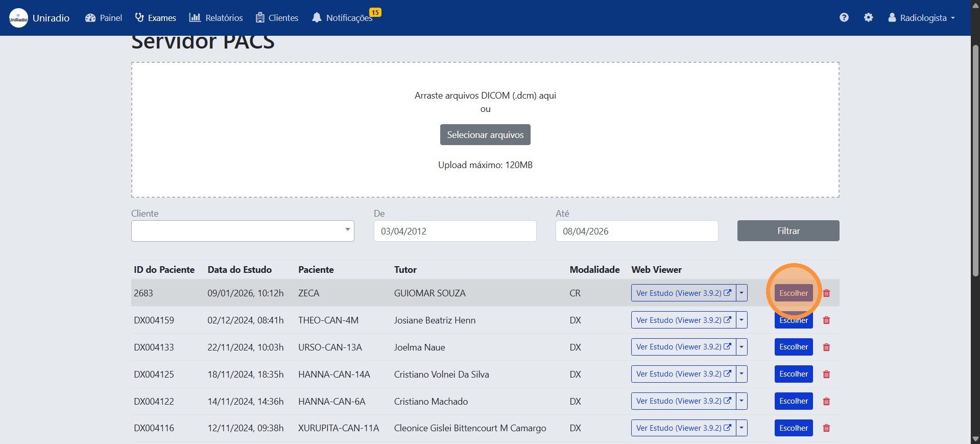
Task: Open settings gear icon in navbar
Action: (x=868, y=18)
